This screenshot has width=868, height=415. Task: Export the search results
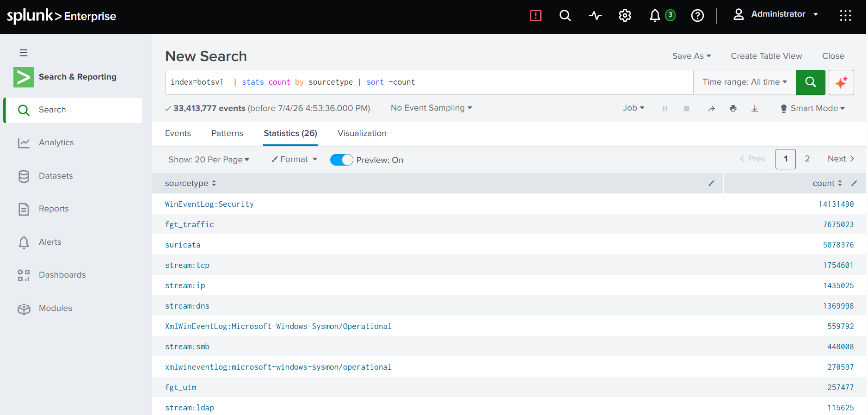tap(755, 108)
